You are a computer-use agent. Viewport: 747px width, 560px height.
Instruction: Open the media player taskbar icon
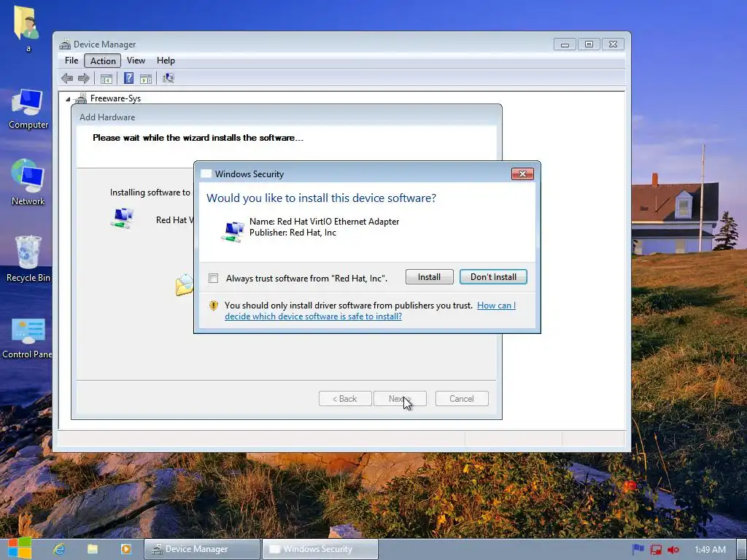pyautogui.click(x=125, y=549)
